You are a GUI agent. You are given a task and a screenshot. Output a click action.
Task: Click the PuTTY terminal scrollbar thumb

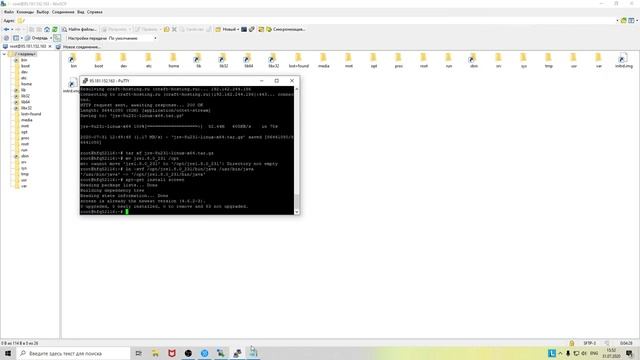tap(297, 201)
